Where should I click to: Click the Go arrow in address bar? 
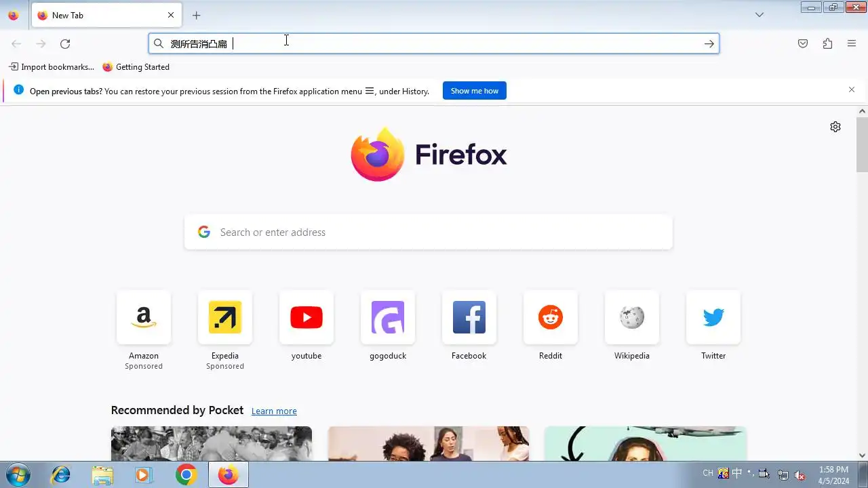[x=709, y=43]
